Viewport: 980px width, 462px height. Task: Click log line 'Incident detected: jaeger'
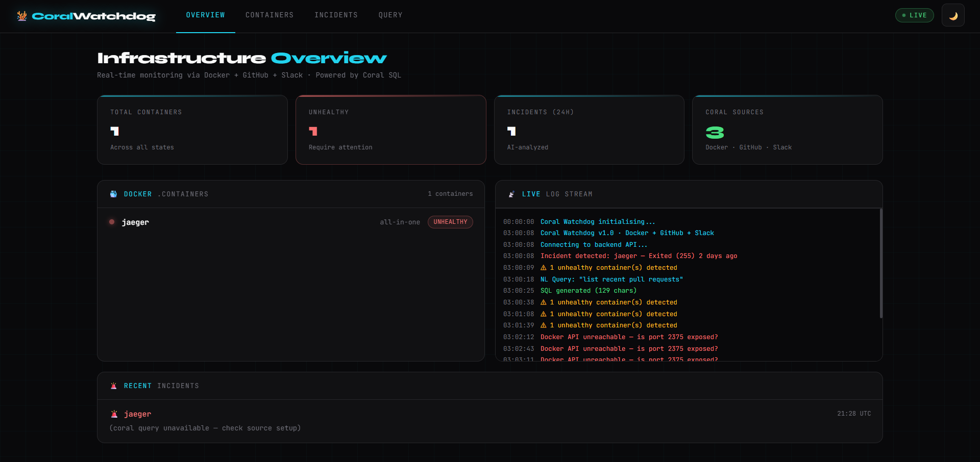coord(639,256)
